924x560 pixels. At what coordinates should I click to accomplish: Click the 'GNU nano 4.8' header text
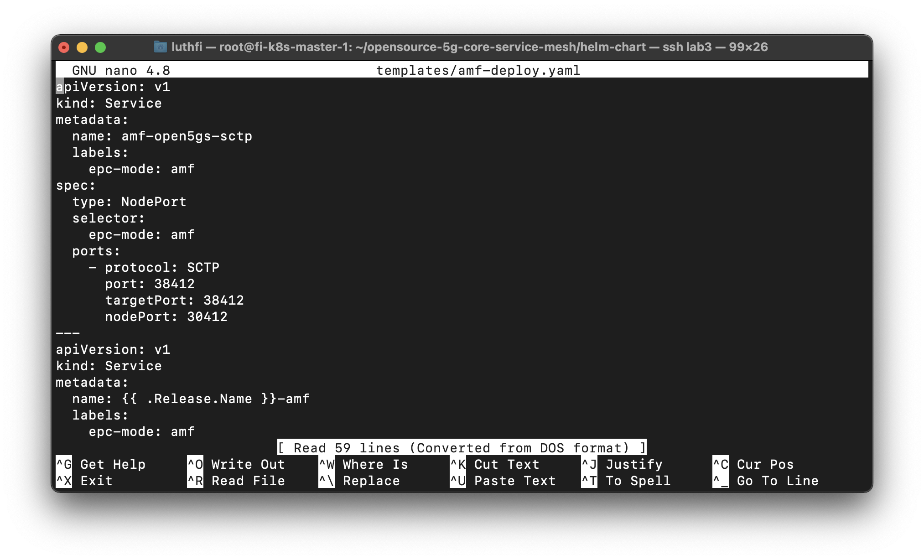tap(121, 70)
